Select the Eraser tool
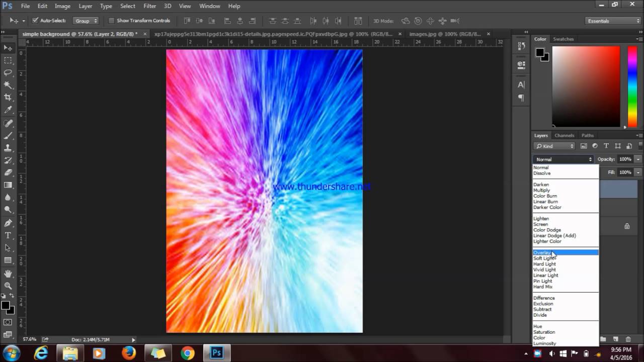The height and width of the screenshot is (362, 644). tap(8, 172)
